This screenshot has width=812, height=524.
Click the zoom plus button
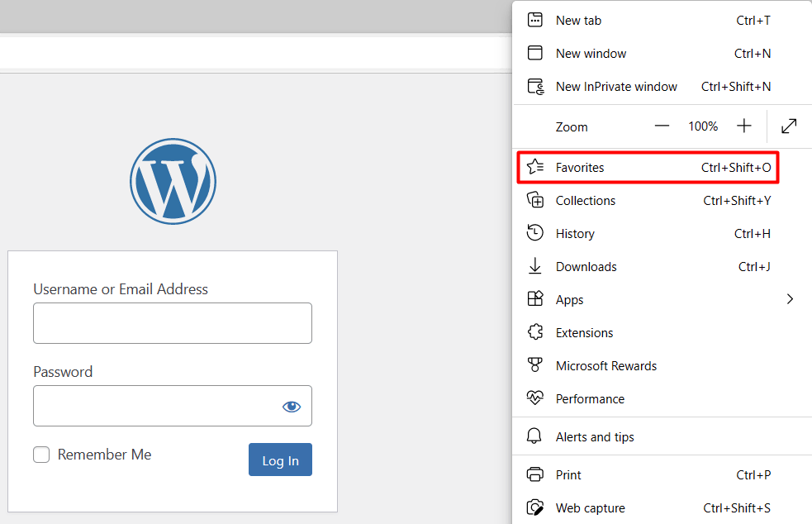743,126
